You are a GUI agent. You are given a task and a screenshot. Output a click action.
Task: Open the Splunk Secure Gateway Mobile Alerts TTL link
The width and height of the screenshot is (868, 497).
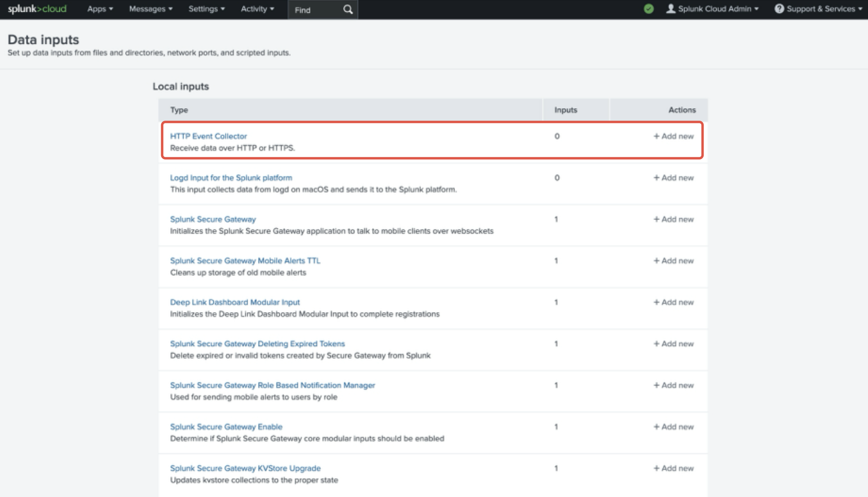click(245, 261)
